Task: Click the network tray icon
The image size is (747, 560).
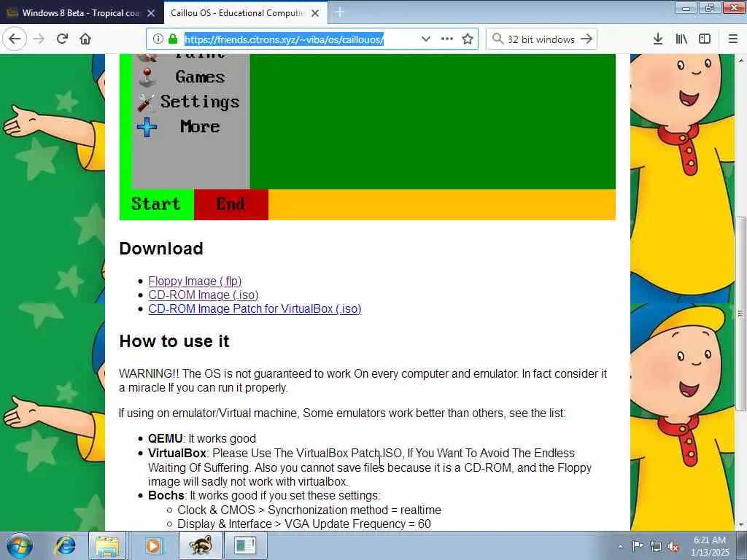Action: point(656,546)
